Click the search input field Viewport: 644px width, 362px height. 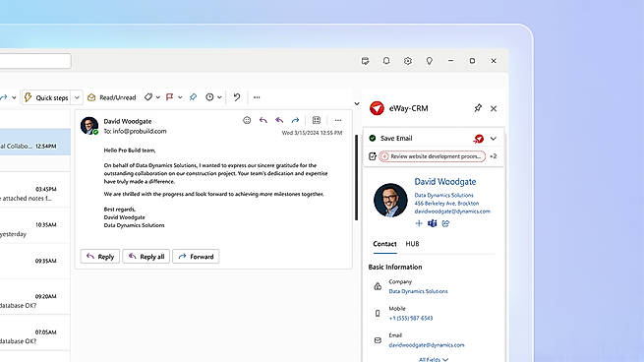pos(35,61)
